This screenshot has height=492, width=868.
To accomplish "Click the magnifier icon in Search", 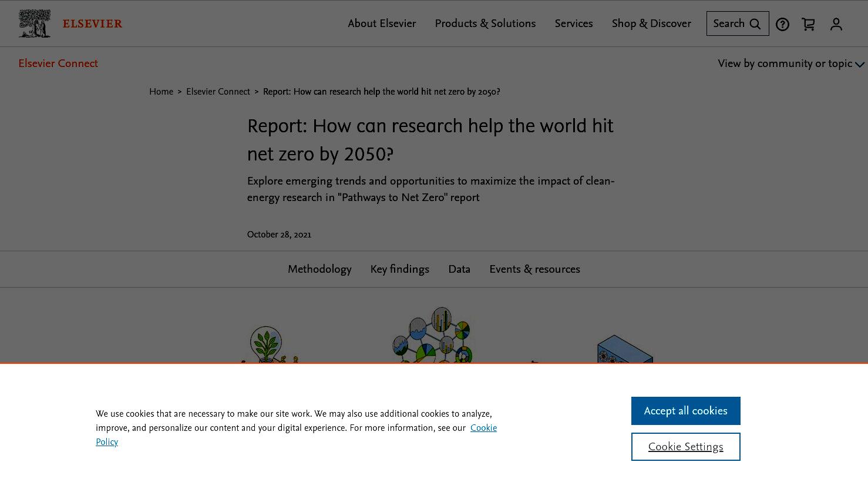I will (755, 24).
